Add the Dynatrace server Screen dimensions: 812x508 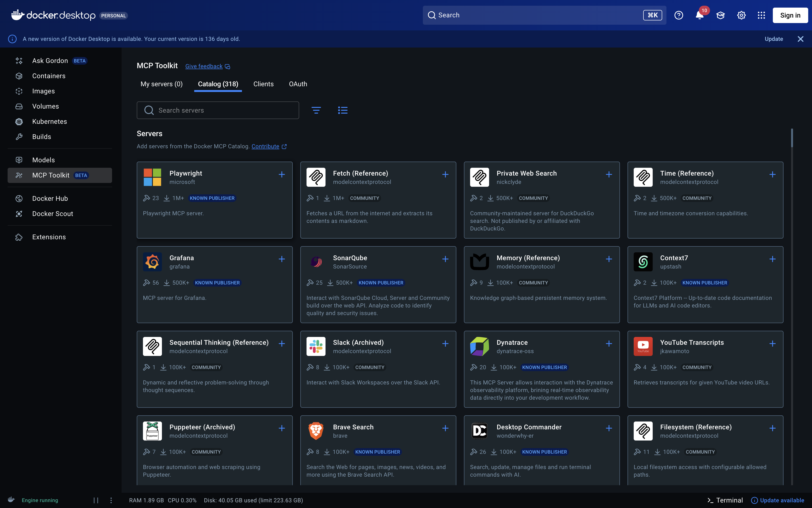pyautogui.click(x=609, y=344)
